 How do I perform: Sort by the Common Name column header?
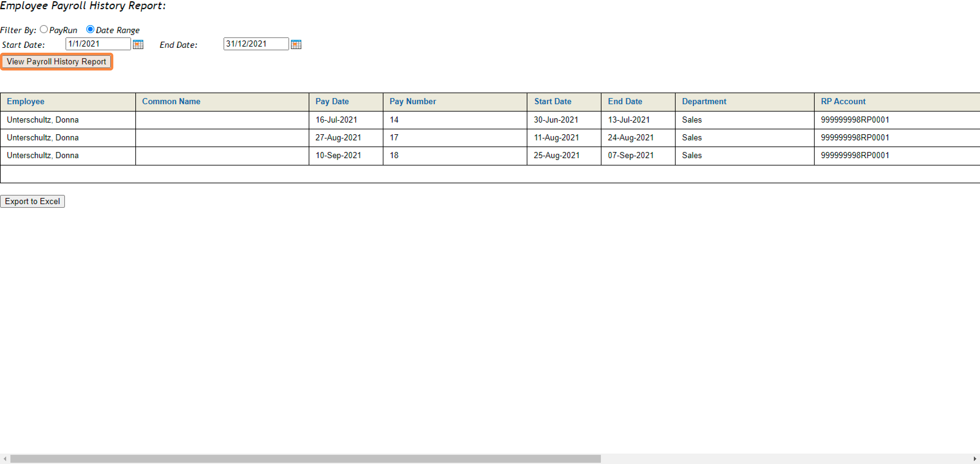pyautogui.click(x=171, y=101)
